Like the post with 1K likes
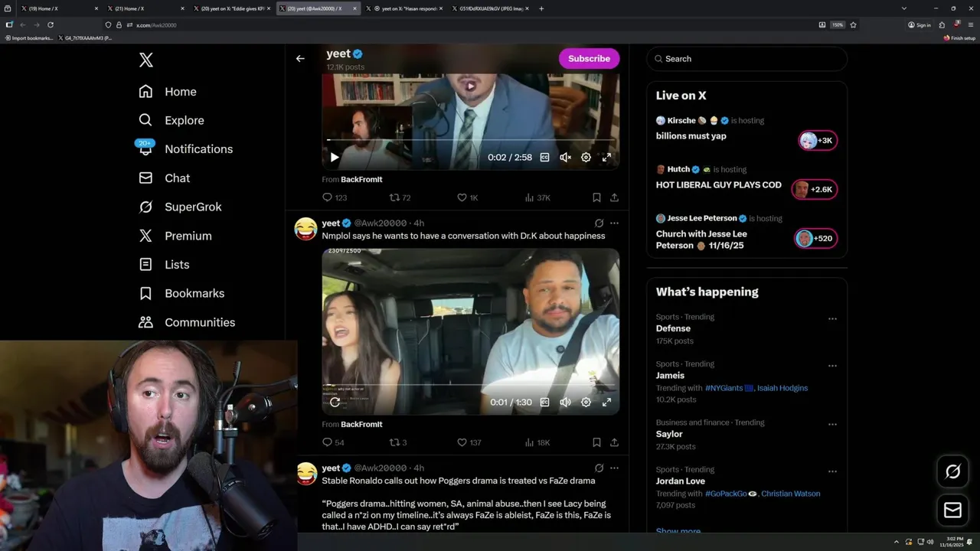The image size is (980, 551). coord(467,197)
